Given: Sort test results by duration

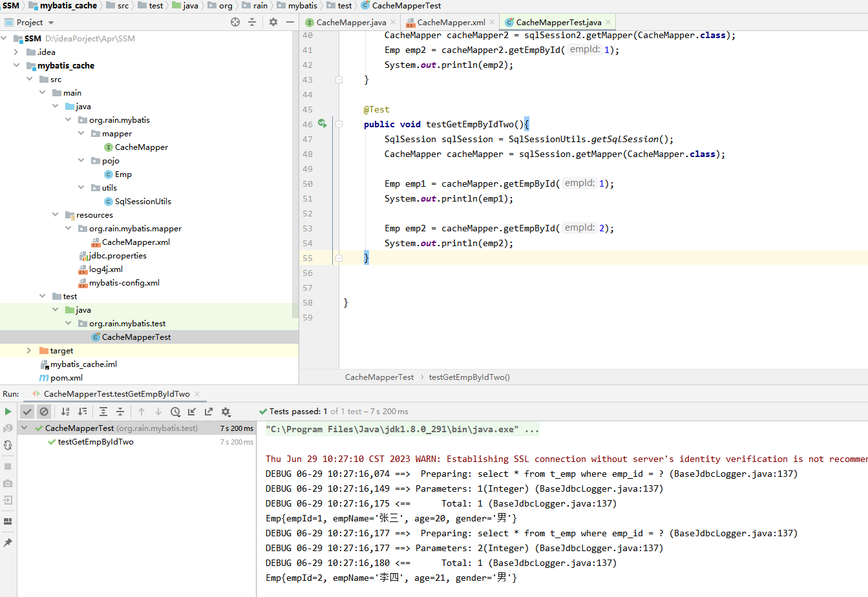Looking at the screenshot, I should 82,412.
